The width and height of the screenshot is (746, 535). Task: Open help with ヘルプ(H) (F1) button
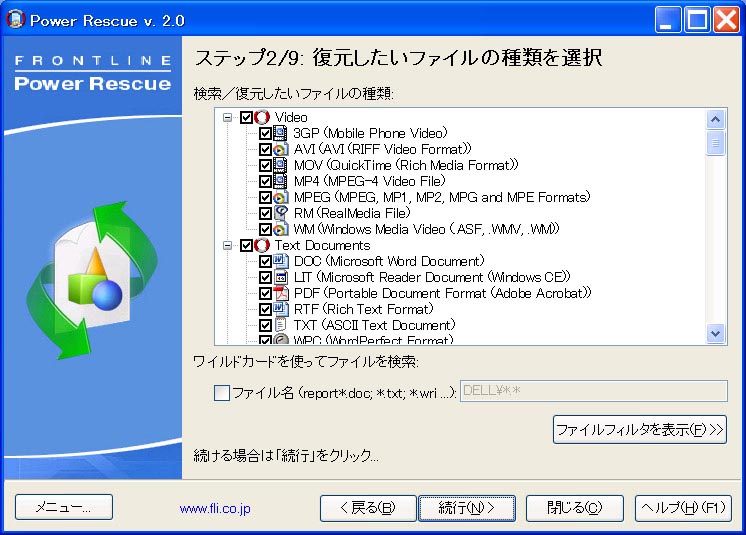click(x=683, y=508)
